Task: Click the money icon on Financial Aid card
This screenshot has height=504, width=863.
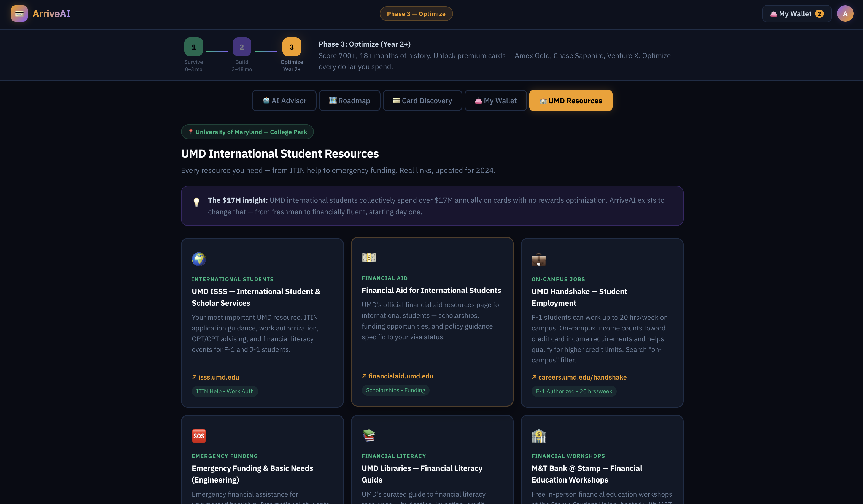Action: coord(369,258)
